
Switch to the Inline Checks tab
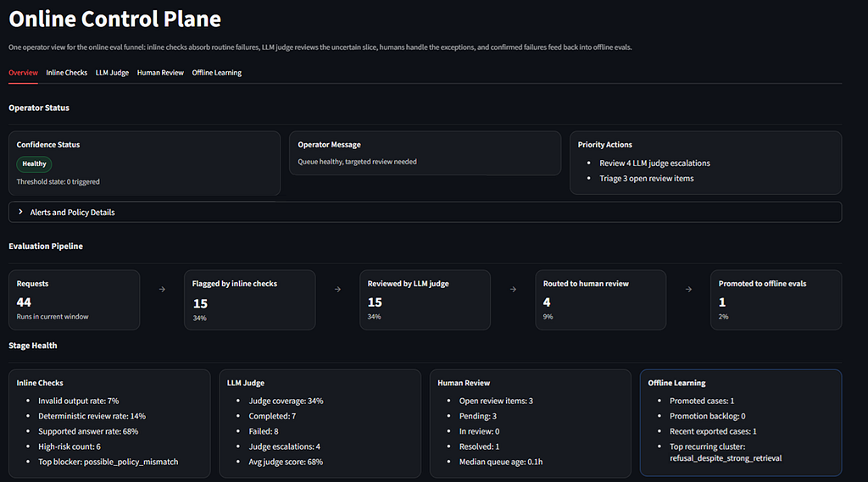point(66,73)
